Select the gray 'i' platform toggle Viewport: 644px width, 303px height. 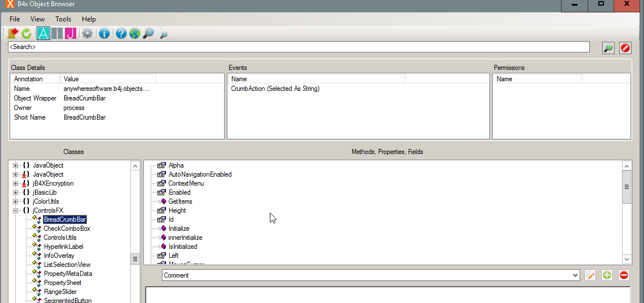click(56, 33)
